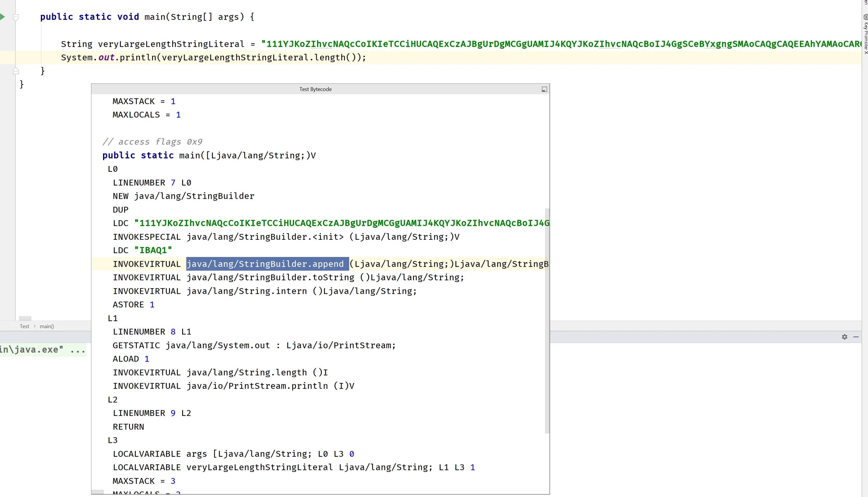Click main() in the breadcrumb bar
868x497 pixels.
click(x=47, y=326)
